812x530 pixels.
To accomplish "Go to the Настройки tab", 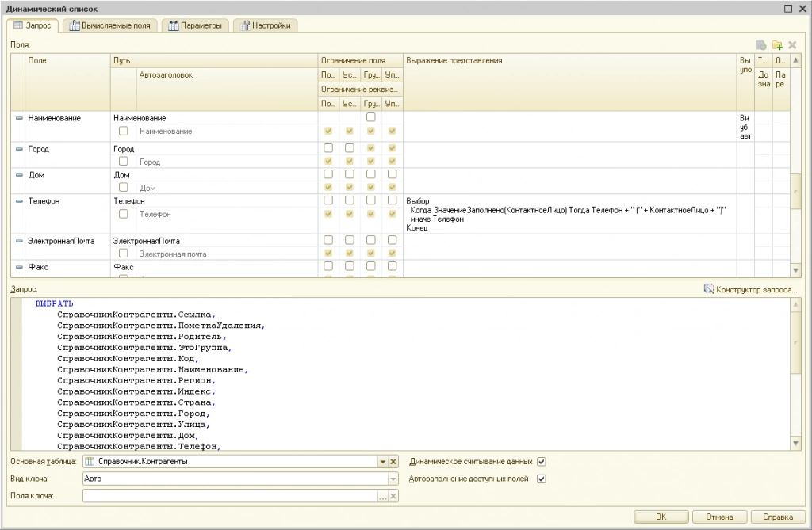I will tap(266, 25).
